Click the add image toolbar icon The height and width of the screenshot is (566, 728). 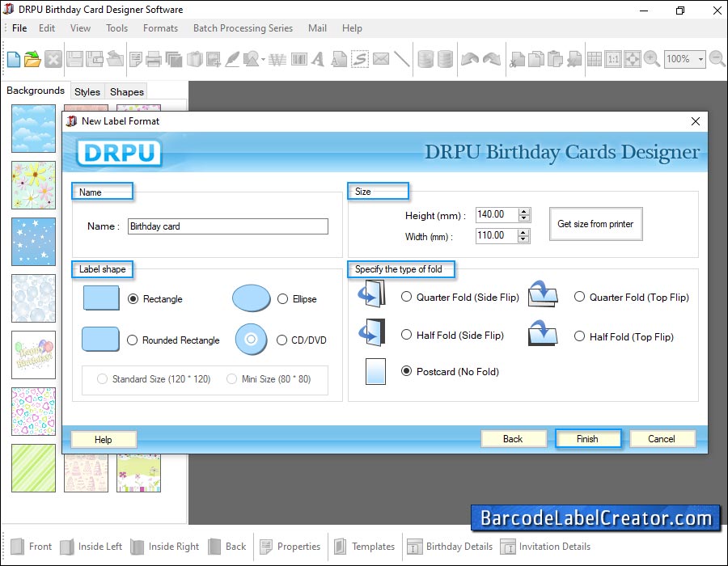(x=214, y=59)
